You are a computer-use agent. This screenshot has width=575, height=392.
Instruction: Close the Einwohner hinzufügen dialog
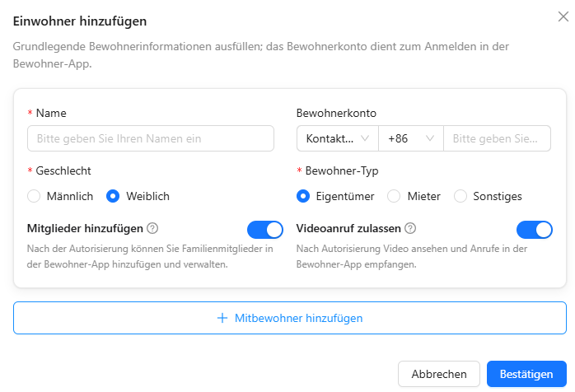point(563,16)
